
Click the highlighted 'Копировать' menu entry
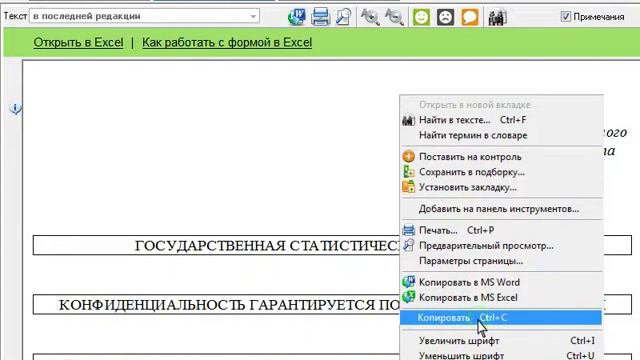point(501,318)
